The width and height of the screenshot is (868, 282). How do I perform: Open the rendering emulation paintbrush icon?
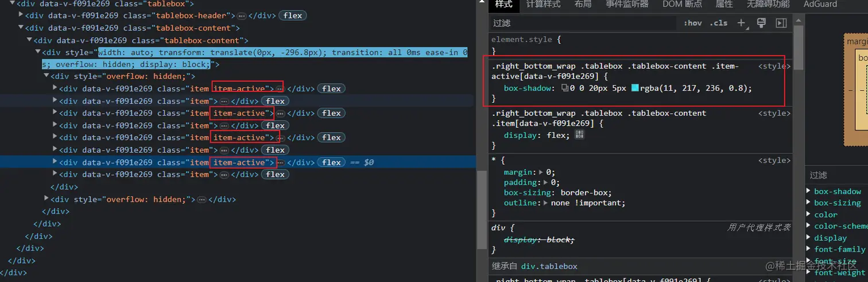point(762,23)
